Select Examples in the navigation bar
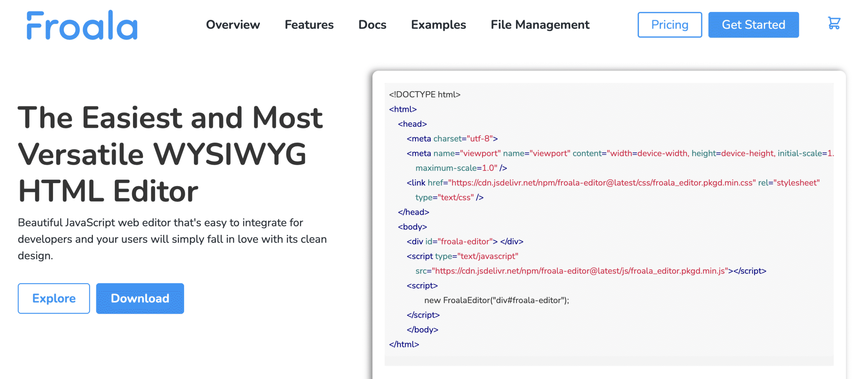The image size is (868, 379). (x=438, y=25)
